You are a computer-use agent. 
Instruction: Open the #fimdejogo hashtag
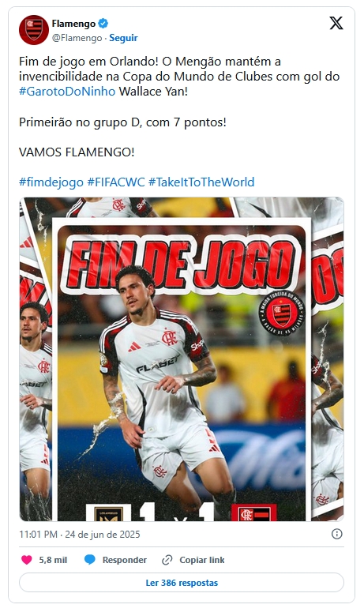[x=51, y=182]
